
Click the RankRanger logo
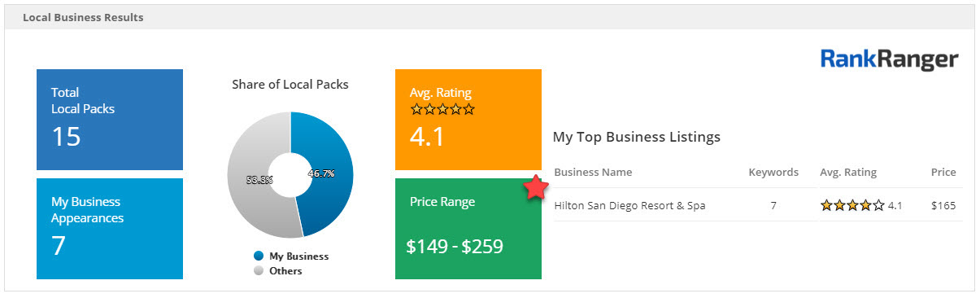tap(890, 59)
